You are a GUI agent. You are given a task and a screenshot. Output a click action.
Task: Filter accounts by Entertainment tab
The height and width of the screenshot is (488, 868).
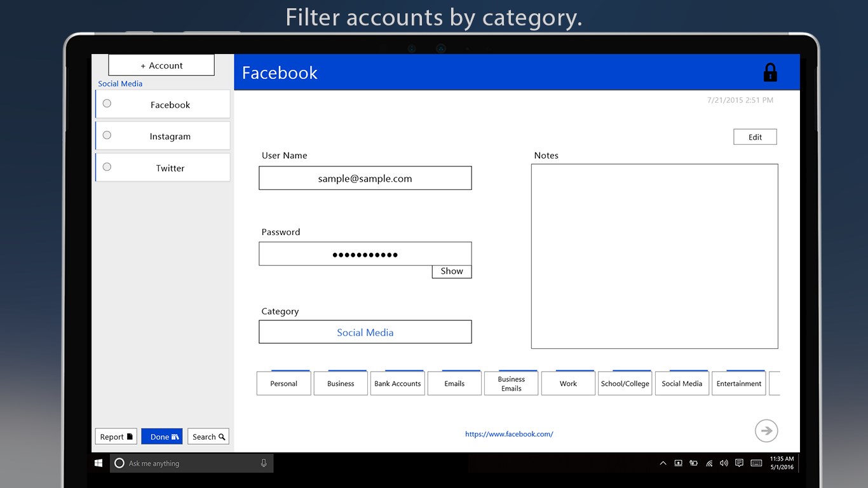click(x=739, y=383)
